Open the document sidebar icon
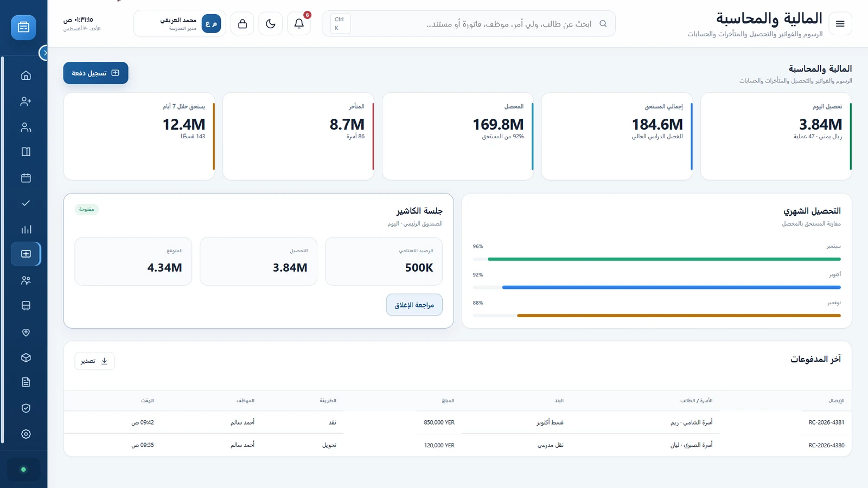868x488 pixels. coord(26,382)
